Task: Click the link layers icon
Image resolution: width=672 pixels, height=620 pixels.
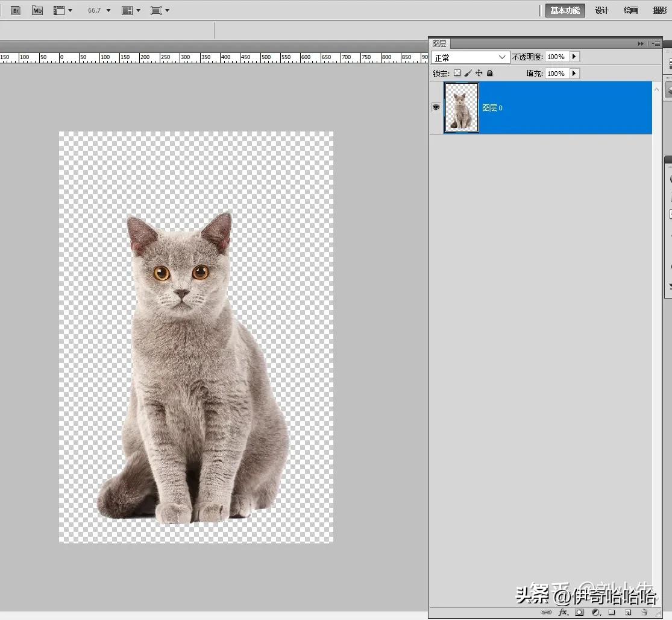Action: click(x=546, y=612)
